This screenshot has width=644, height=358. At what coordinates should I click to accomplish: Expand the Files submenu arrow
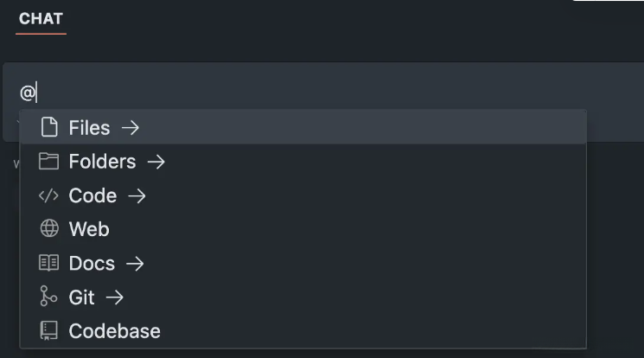[x=130, y=128]
